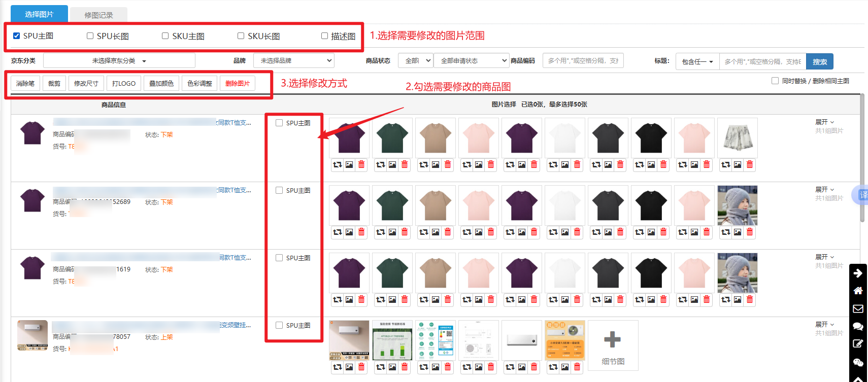Switch to the 修图记录 tab
The height and width of the screenshot is (382, 868).
point(98,15)
